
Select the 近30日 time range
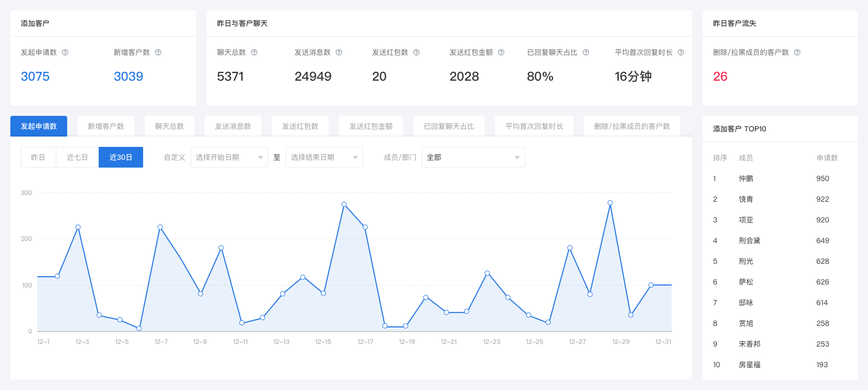[121, 157]
